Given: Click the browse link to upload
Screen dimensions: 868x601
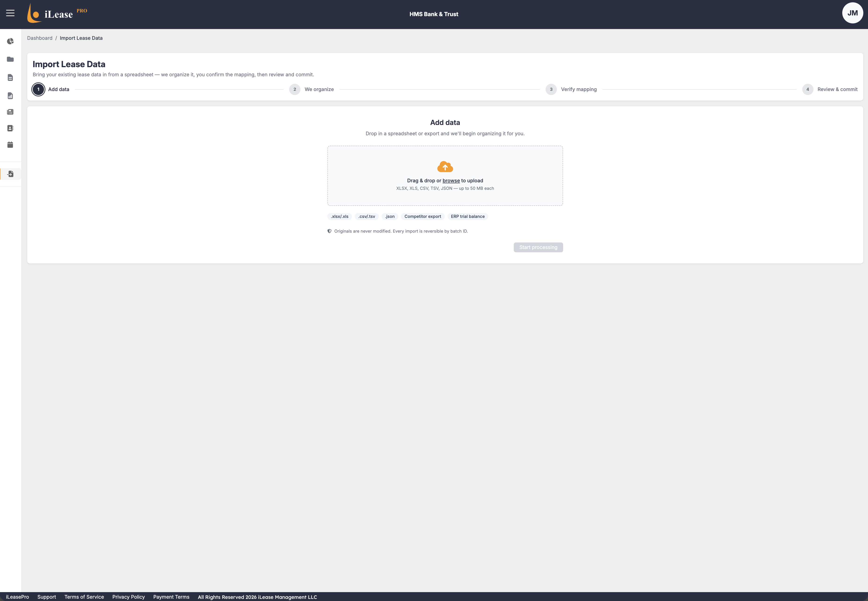Looking at the screenshot, I should 451,181.
